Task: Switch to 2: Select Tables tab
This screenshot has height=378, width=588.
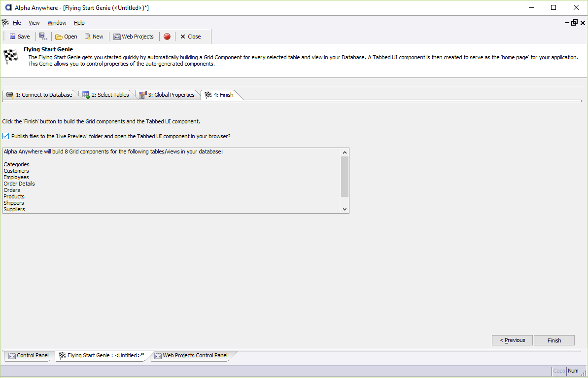Action: point(106,95)
